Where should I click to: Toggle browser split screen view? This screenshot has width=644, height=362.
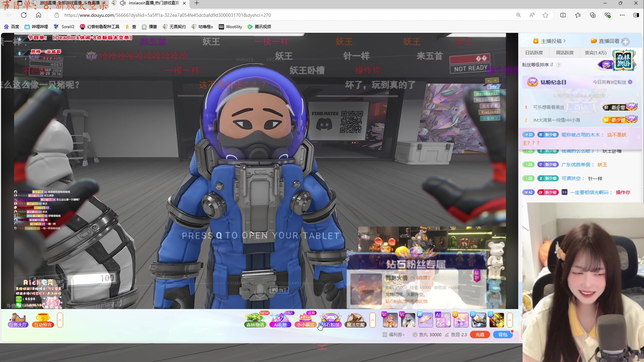tap(563, 15)
